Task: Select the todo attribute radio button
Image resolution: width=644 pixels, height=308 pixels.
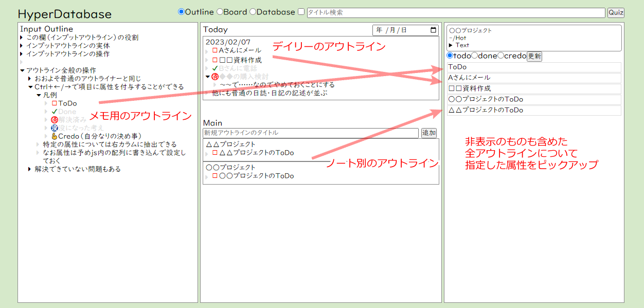Action: point(450,56)
